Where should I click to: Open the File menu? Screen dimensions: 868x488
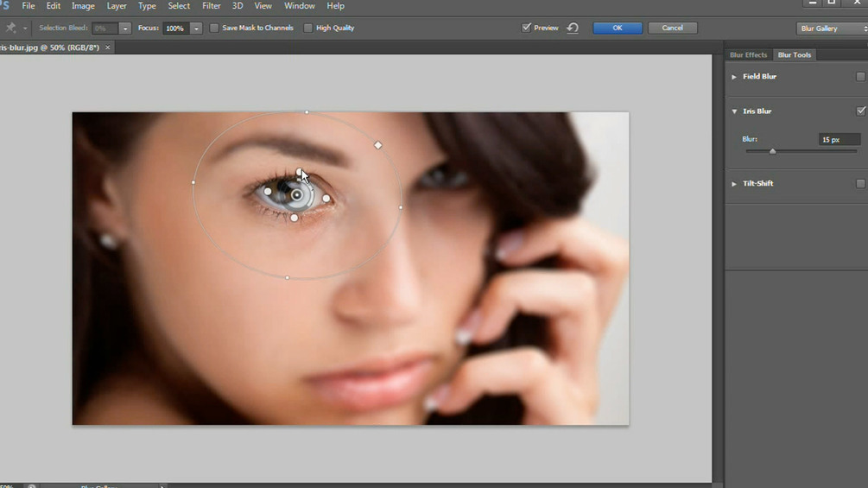pos(29,6)
